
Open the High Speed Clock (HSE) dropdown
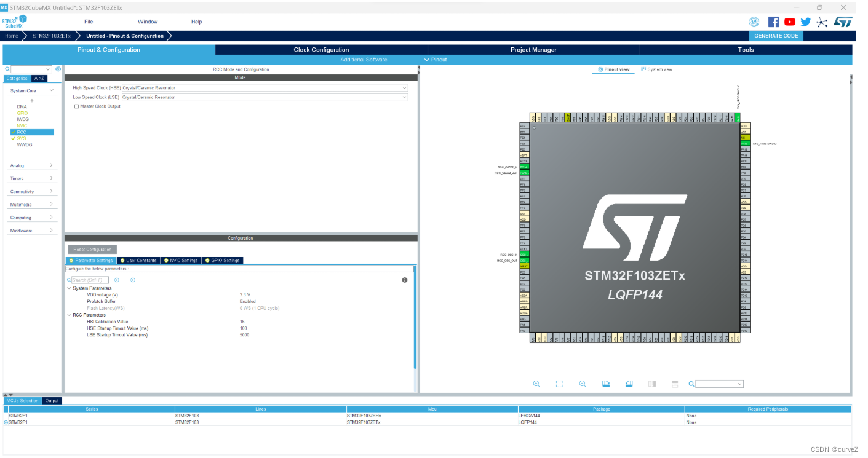(265, 88)
